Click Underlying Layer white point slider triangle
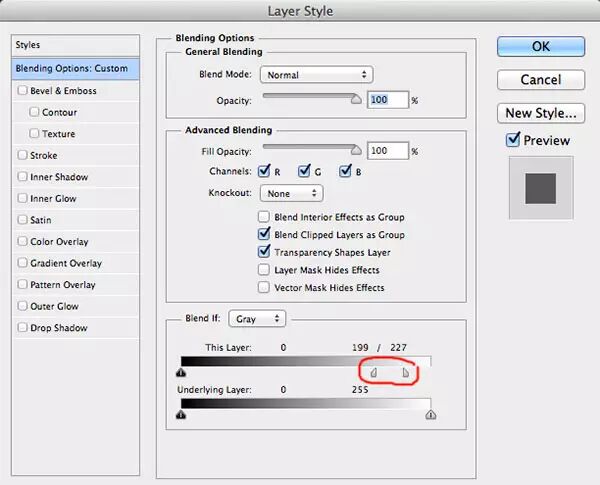This screenshot has height=485, width=600. pyautogui.click(x=431, y=414)
